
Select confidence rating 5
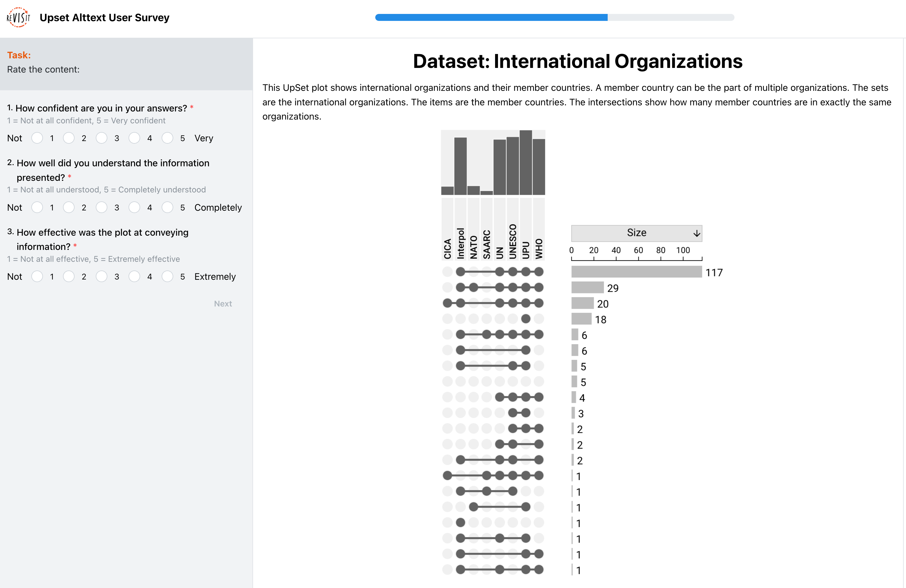pos(167,138)
